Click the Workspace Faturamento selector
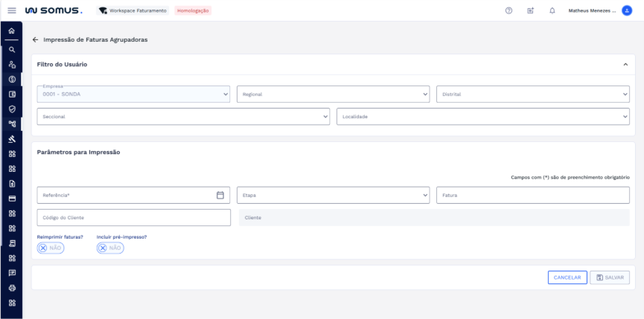Screen dimensions: 644x319 (x=133, y=10)
